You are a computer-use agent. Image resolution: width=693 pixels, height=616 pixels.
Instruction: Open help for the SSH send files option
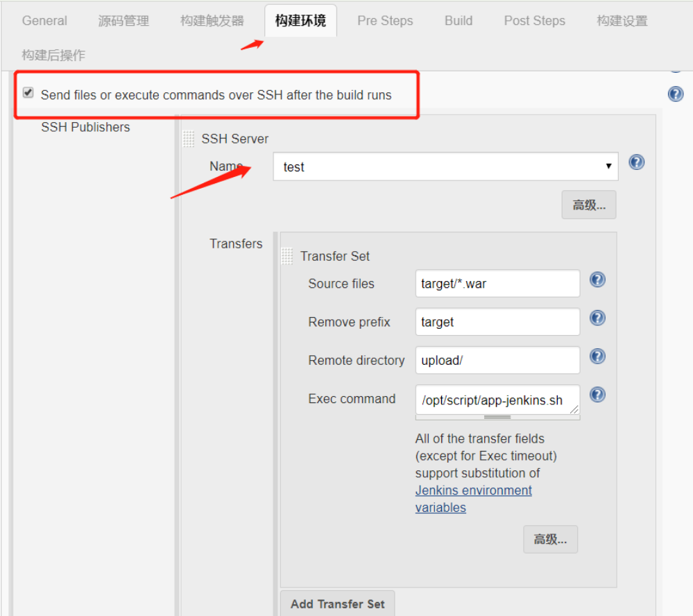(676, 94)
